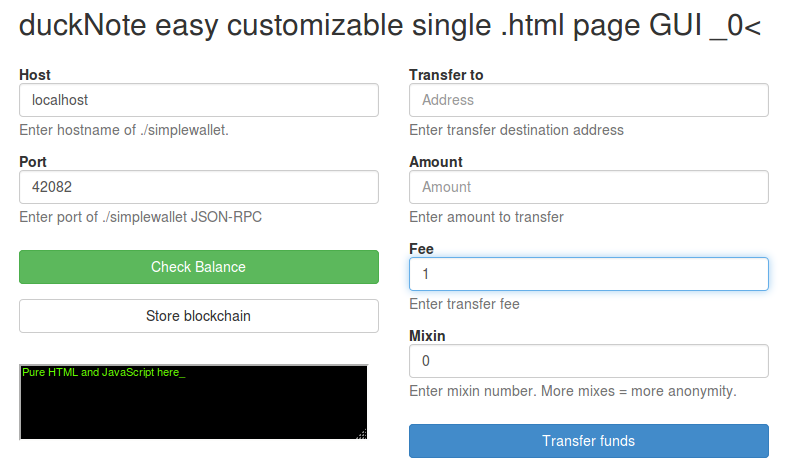Click the duckNote page heading
The height and width of the screenshot is (475, 789).
coord(390,25)
